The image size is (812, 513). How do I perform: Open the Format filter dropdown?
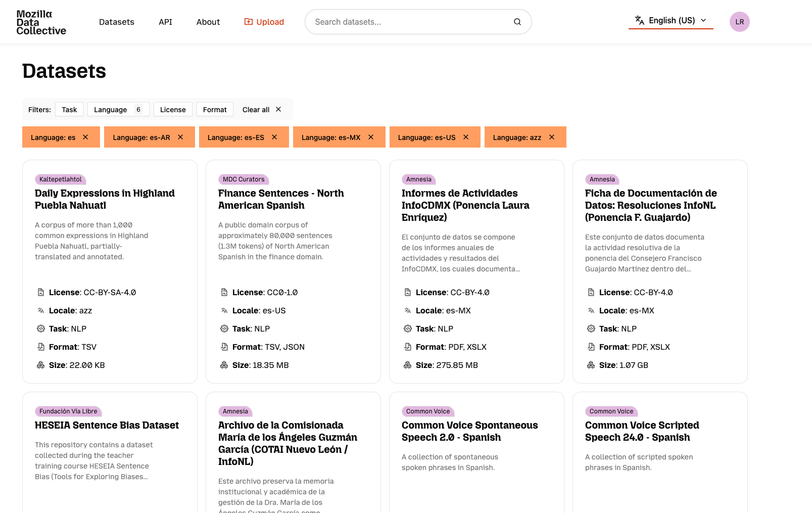[x=215, y=109]
